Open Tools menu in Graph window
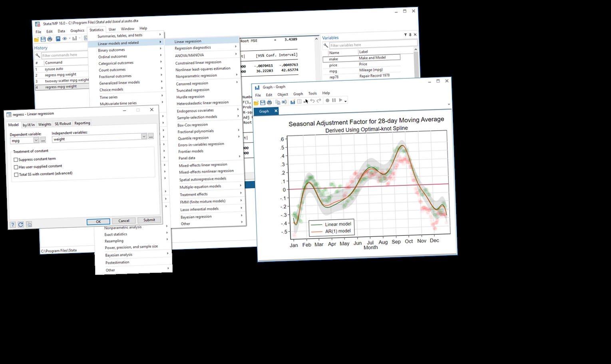The width and height of the screenshot is (611, 364). pyautogui.click(x=312, y=93)
